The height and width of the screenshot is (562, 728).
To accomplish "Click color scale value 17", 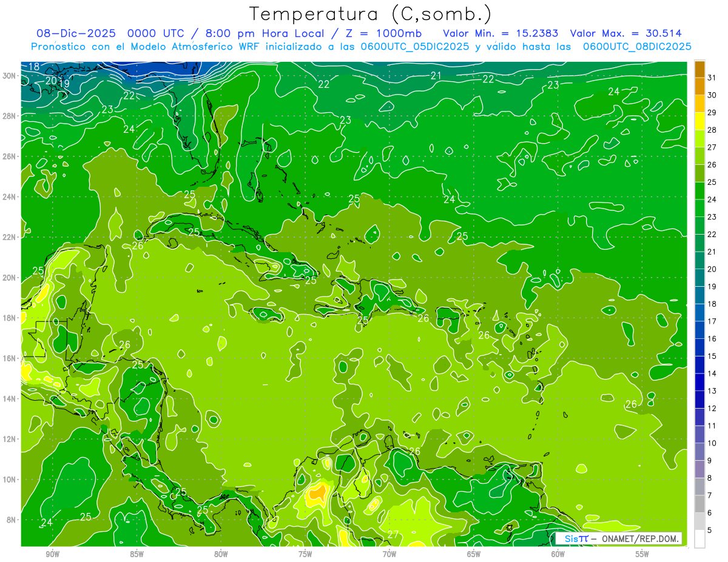I will tap(712, 321).
